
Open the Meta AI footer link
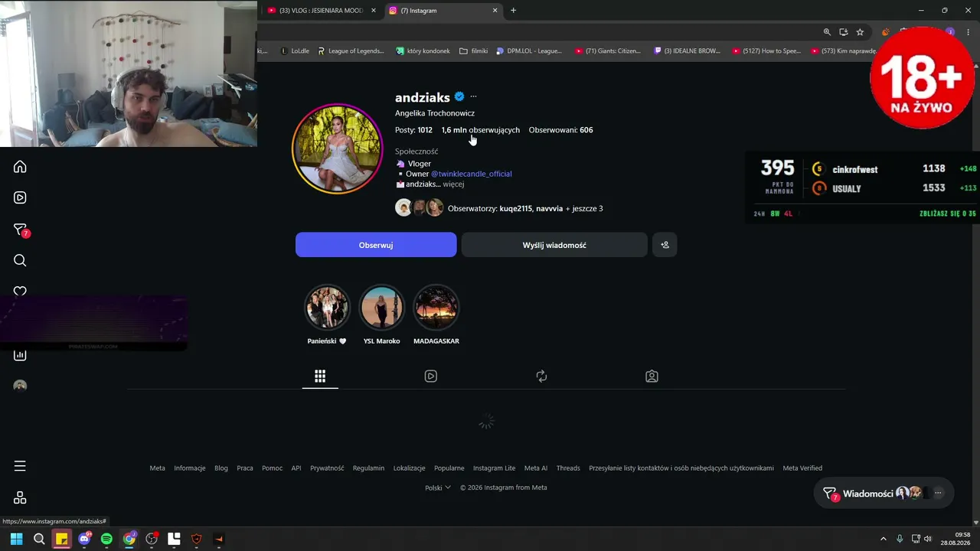(x=536, y=468)
